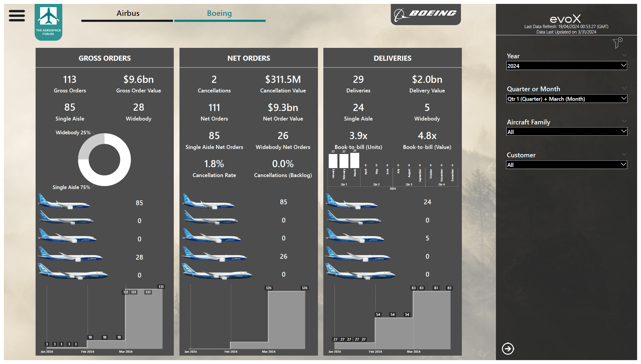This screenshot has height=364, width=641.
Task: Click the NET ORDERS panel header
Action: [249, 58]
